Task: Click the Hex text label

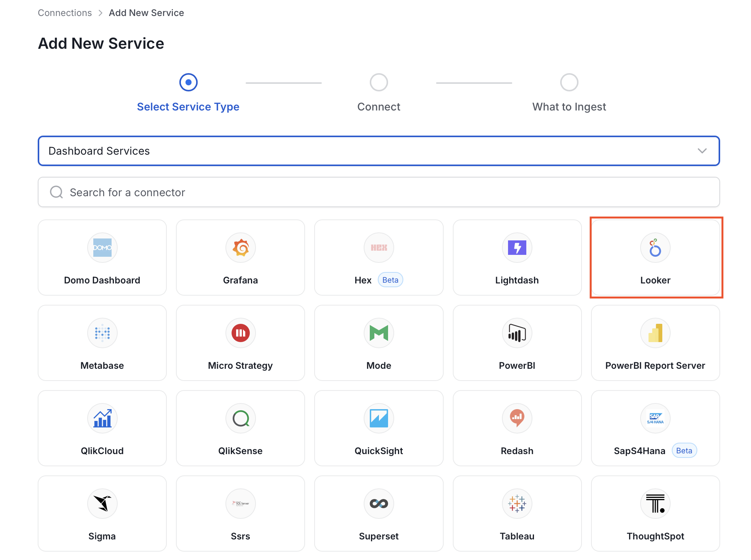Action: click(363, 280)
